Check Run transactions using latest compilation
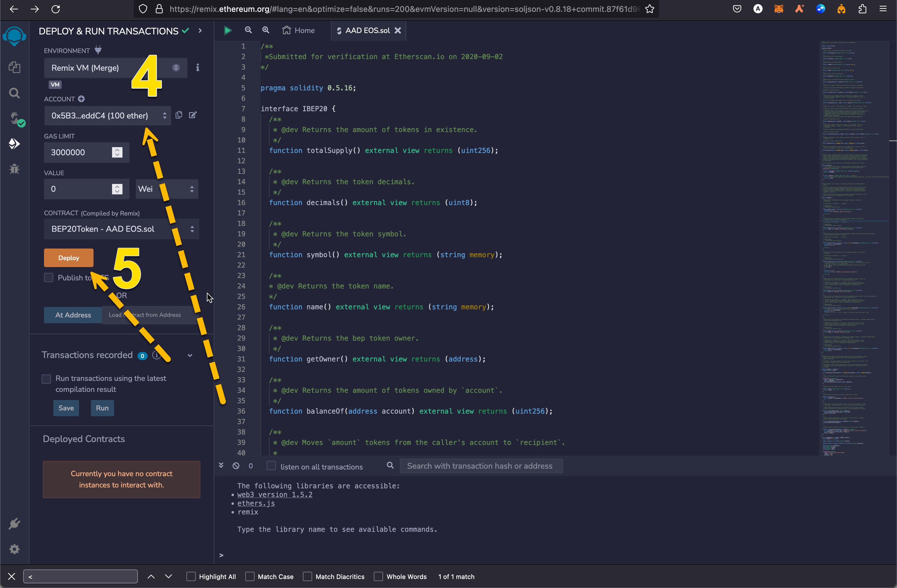Viewport: 897px width, 588px height. coord(46,379)
